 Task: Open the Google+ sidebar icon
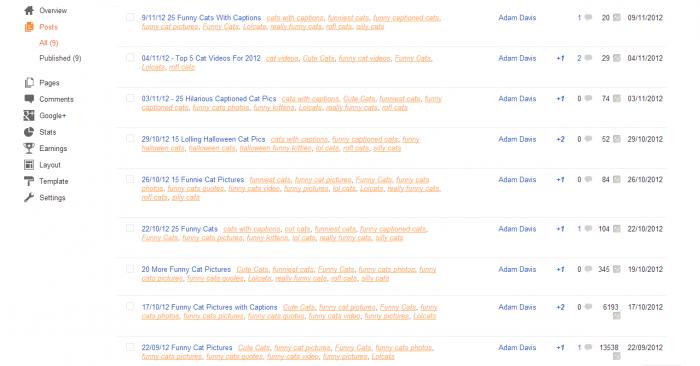pyautogui.click(x=29, y=116)
